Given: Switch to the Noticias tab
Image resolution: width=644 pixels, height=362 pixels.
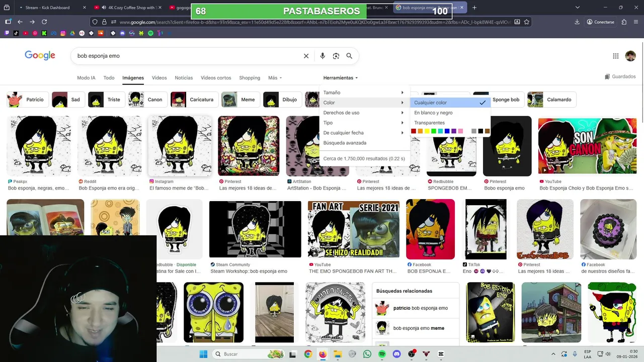Looking at the screenshot, I should click(184, 78).
